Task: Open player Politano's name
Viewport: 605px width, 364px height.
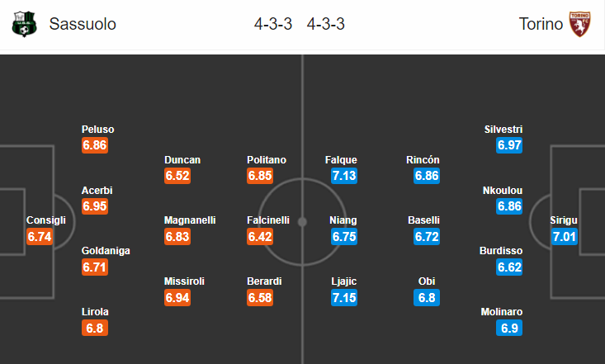Action: pyautogui.click(x=267, y=160)
